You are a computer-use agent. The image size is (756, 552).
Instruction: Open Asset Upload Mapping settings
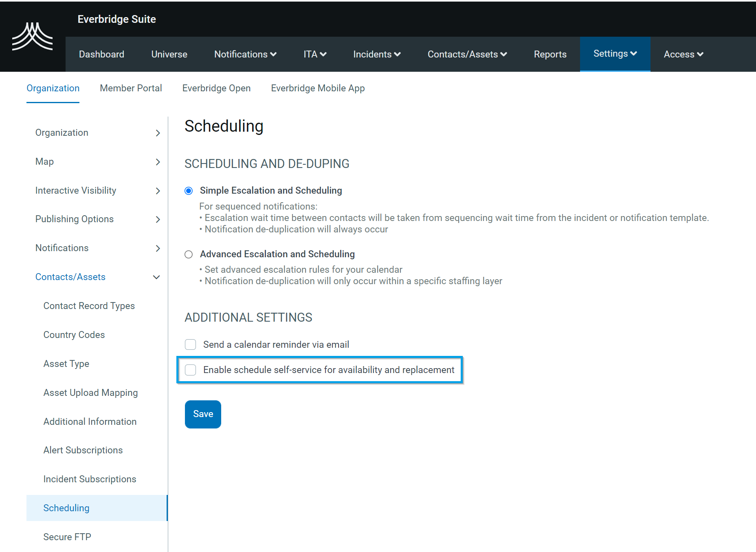(x=90, y=393)
